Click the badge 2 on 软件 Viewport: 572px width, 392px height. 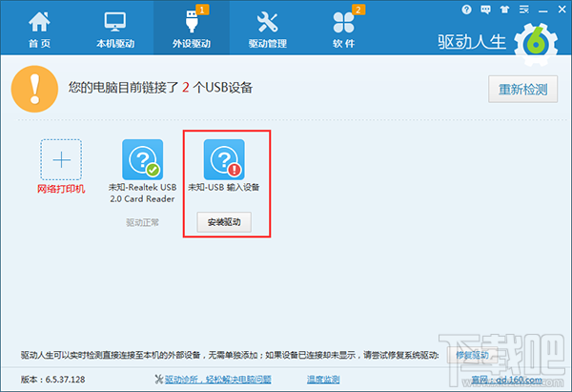pyautogui.click(x=358, y=10)
